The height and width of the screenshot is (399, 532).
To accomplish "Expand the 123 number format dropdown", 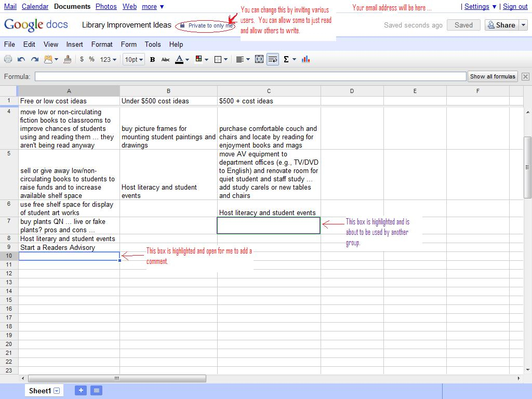I will [108, 59].
